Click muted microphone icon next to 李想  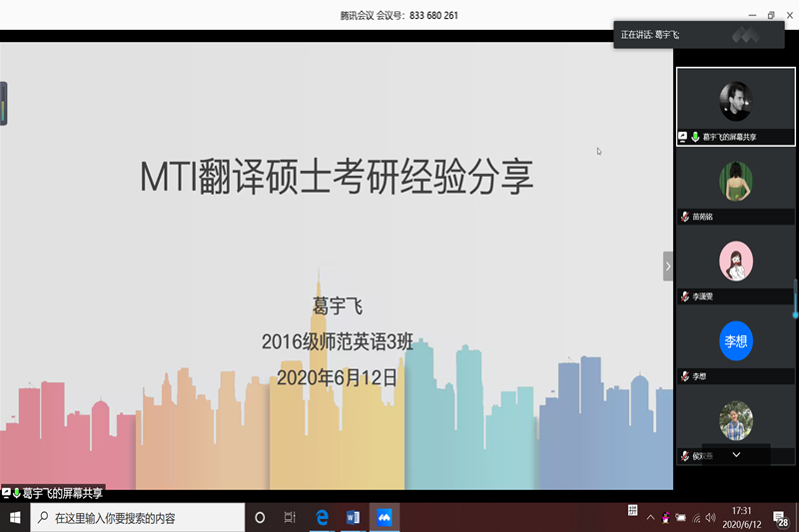point(684,376)
